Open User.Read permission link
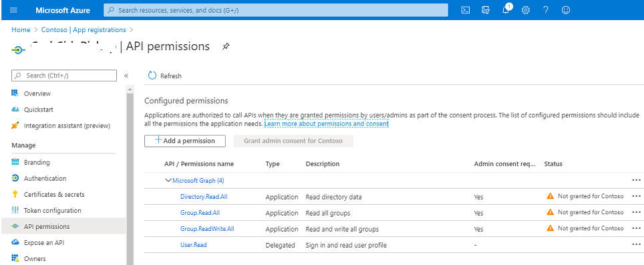644x265 pixels. (x=194, y=244)
